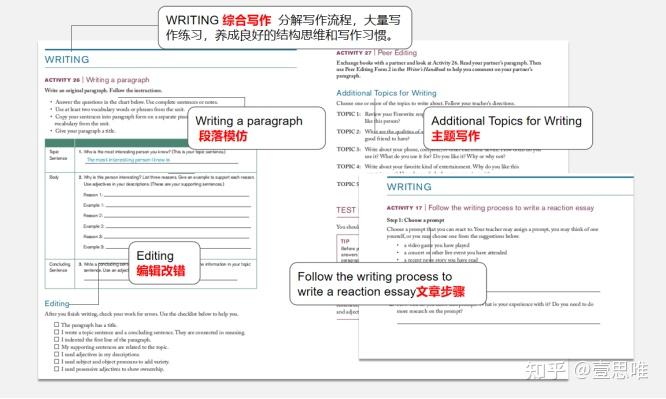Screen dimensions: 666x399
Task: Click the '编辑改错' red callout text
Action: tap(161, 271)
